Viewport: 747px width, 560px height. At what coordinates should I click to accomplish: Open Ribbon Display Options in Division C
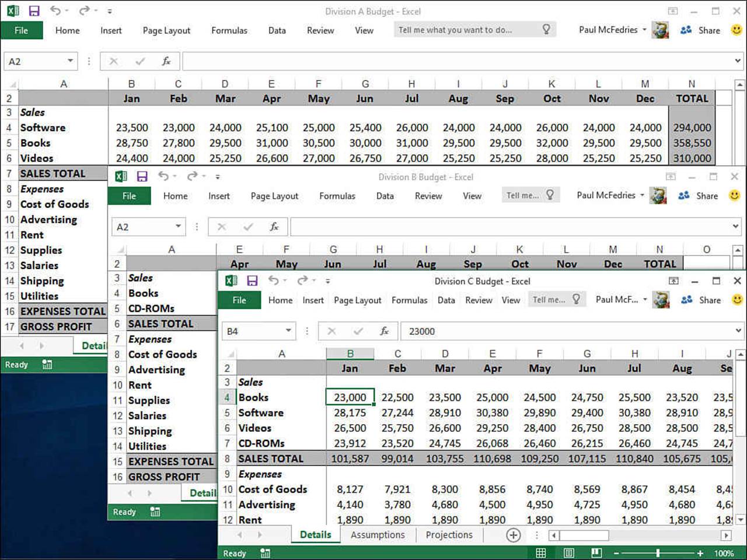(673, 281)
